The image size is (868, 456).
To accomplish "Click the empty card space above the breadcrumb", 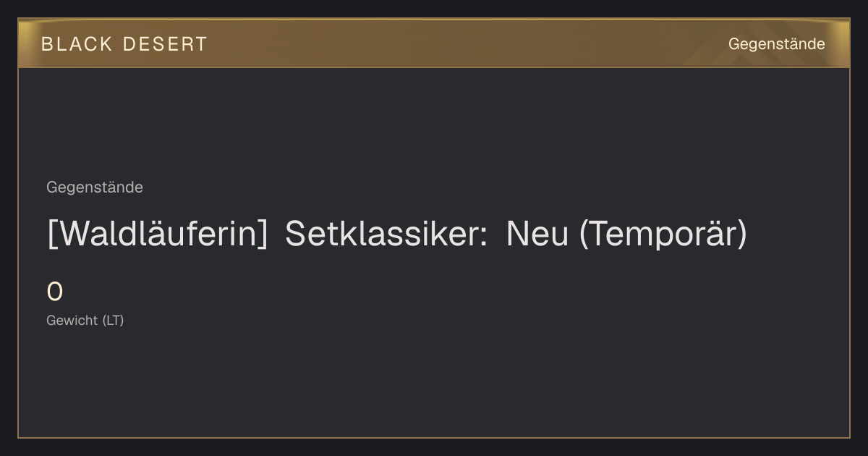I will pos(434,123).
